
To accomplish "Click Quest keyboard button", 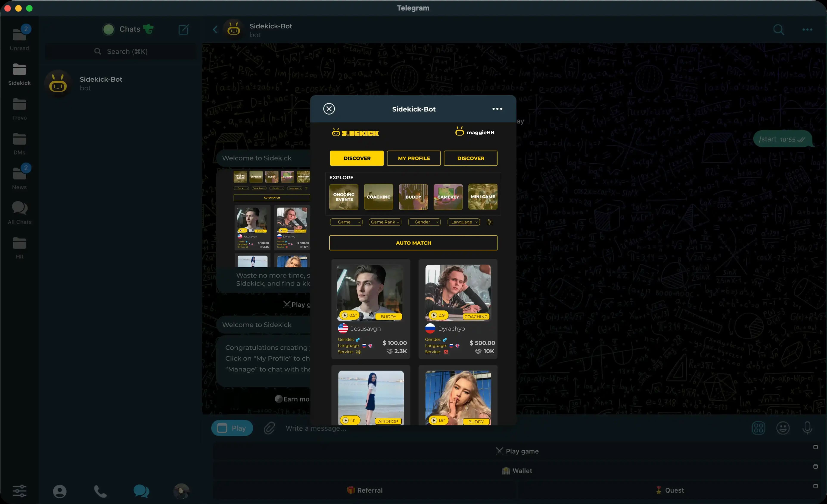I will coord(669,490).
